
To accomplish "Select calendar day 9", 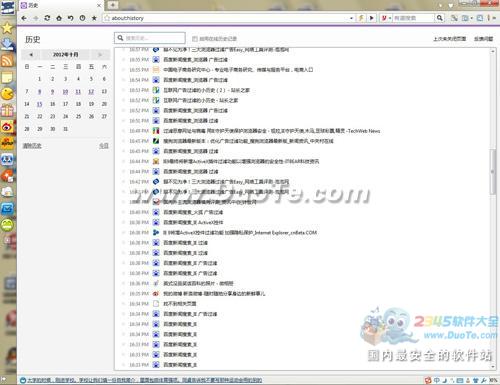I will (52, 91).
